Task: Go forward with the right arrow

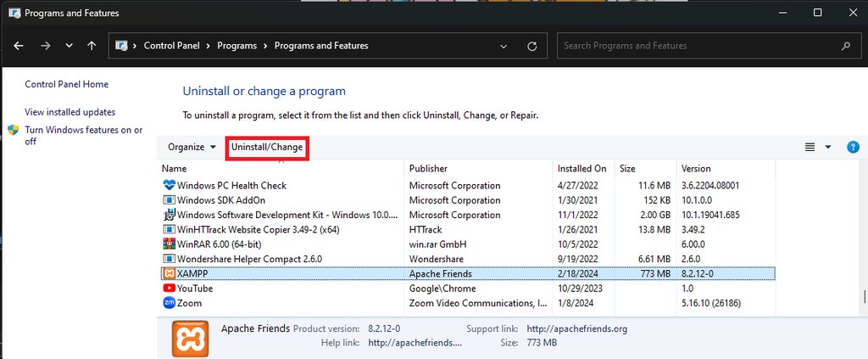Action: tap(46, 46)
